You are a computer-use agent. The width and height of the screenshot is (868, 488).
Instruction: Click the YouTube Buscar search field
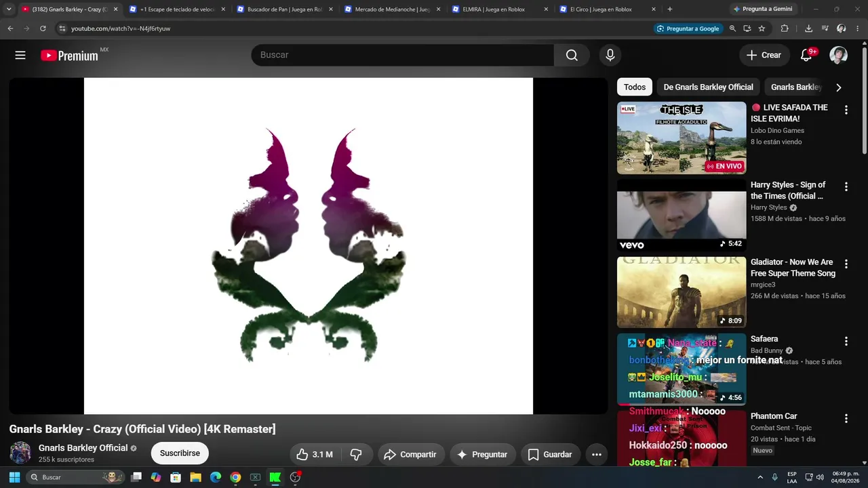point(403,56)
